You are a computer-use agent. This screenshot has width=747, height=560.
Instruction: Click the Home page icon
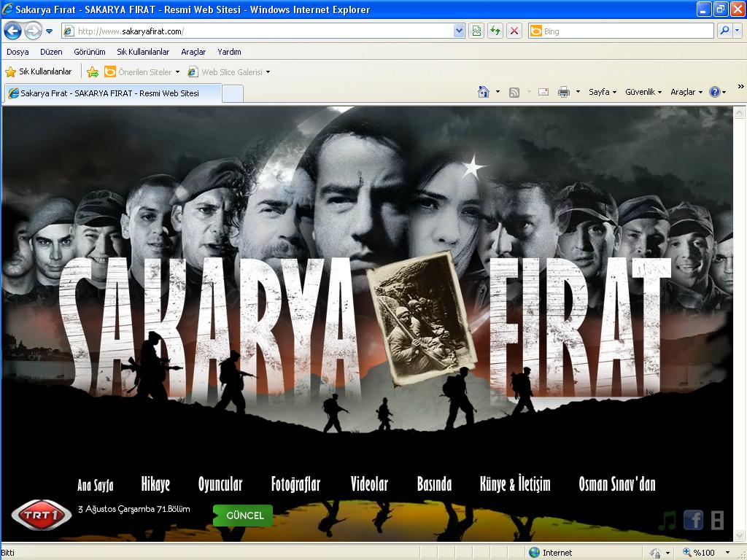coord(484,92)
